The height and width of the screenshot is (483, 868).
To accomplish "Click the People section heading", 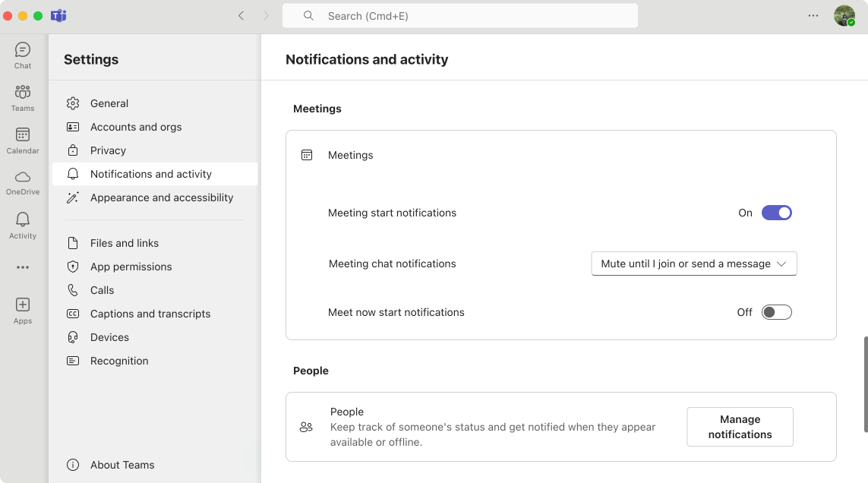I will tap(311, 371).
